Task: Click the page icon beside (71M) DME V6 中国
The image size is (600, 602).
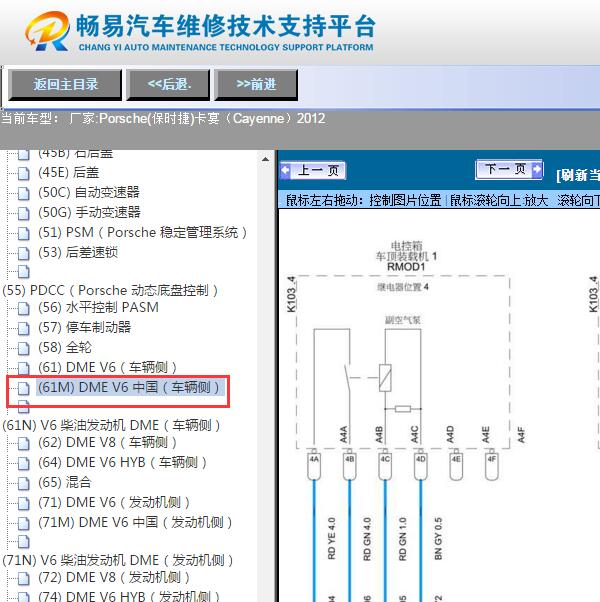Action: tap(23, 523)
